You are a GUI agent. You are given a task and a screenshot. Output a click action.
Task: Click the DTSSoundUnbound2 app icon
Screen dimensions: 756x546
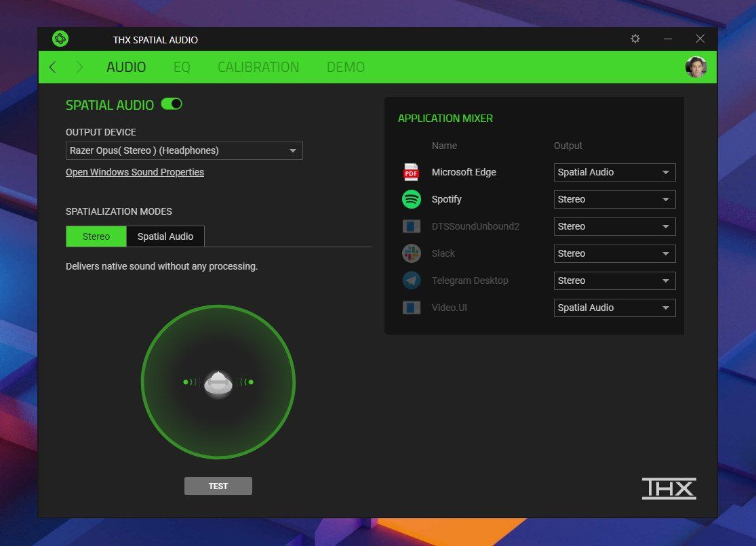pyautogui.click(x=411, y=226)
